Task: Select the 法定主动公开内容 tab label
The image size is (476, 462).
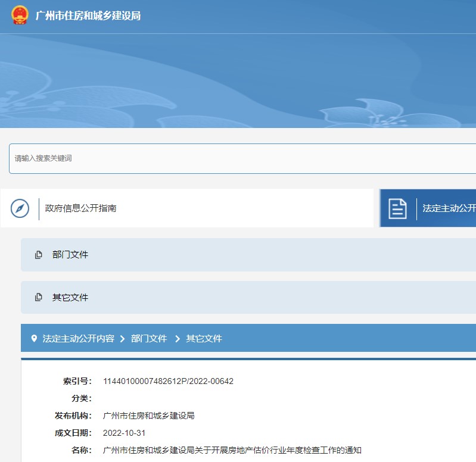Action: (449, 208)
